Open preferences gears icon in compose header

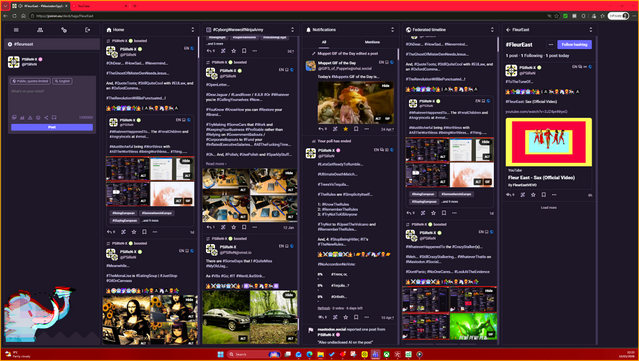pos(64,30)
